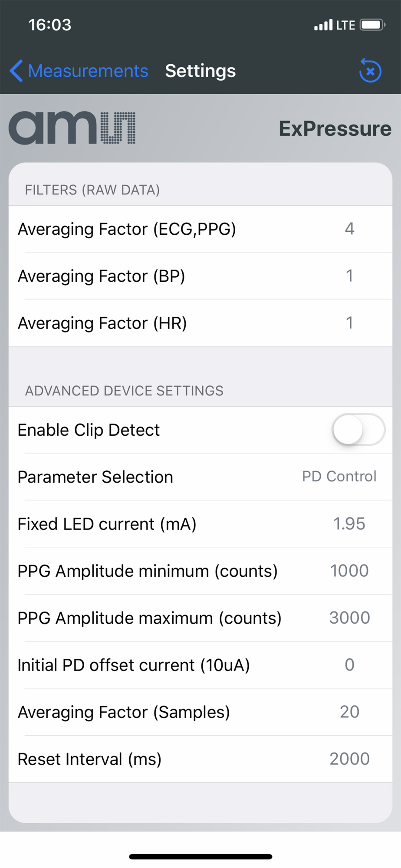Edit Averaging Factor (HR) value
401x868 pixels.
click(349, 323)
